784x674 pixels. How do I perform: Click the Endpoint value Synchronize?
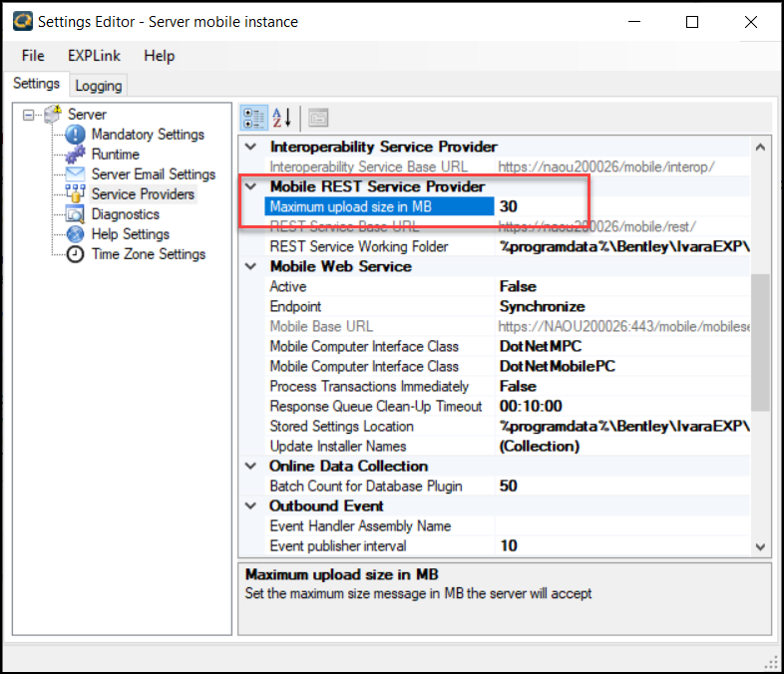click(622, 306)
